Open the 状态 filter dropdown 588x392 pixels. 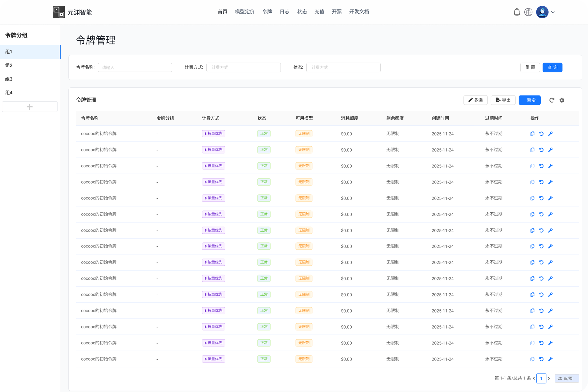[343, 68]
